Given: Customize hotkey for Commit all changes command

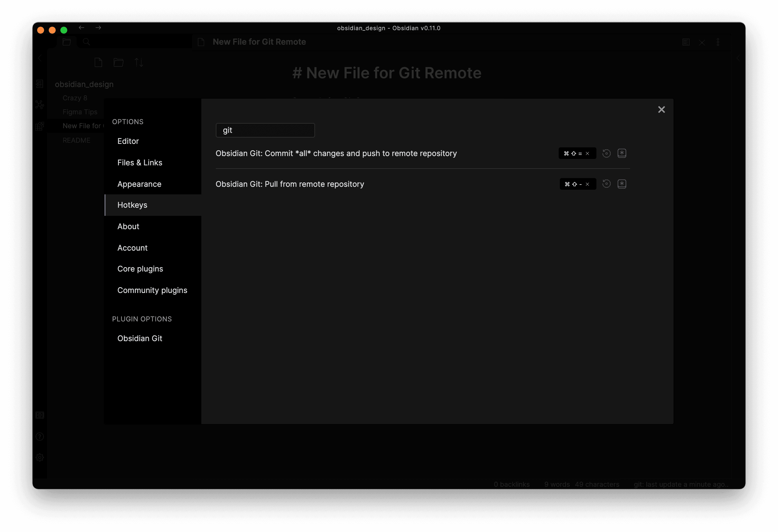Looking at the screenshot, I should click(622, 153).
